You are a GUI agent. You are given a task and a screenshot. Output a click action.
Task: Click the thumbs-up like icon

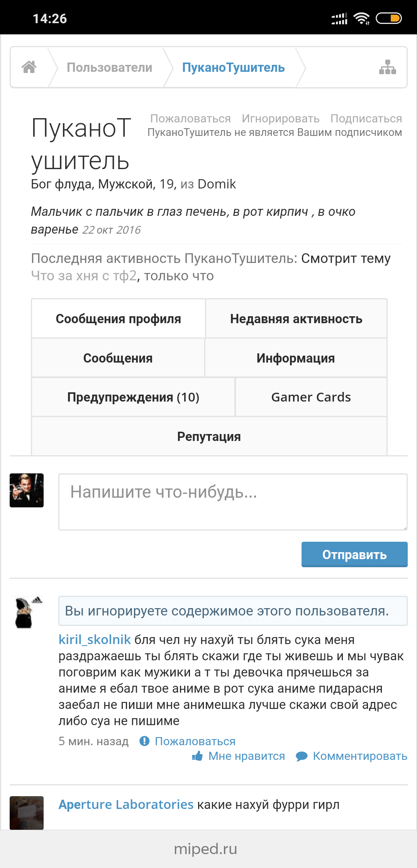point(197,756)
